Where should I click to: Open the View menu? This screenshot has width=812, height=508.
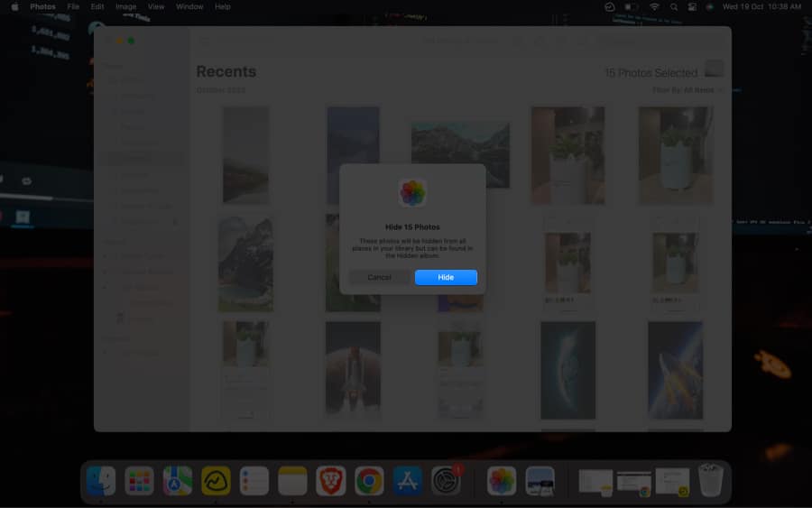[156, 6]
